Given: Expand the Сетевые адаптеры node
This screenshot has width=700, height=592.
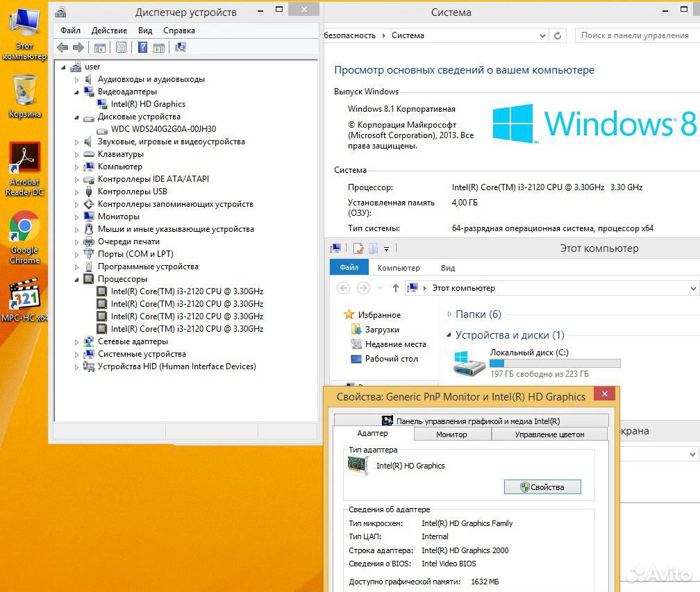Looking at the screenshot, I should coord(76,341).
